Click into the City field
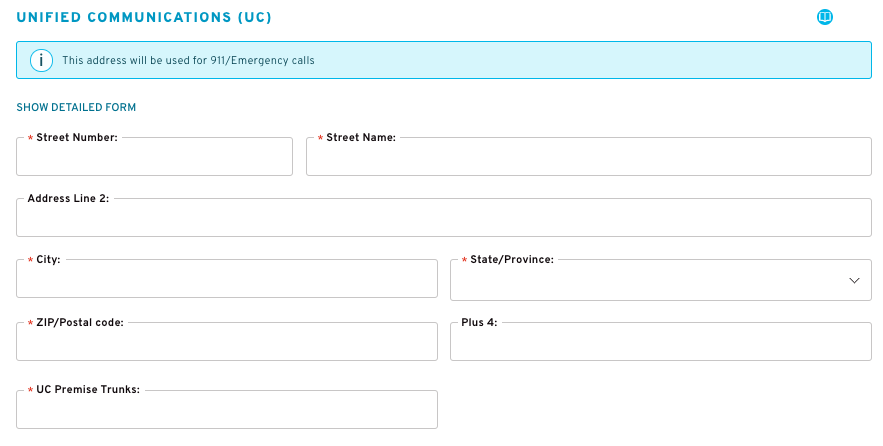The image size is (883, 446). point(227,279)
